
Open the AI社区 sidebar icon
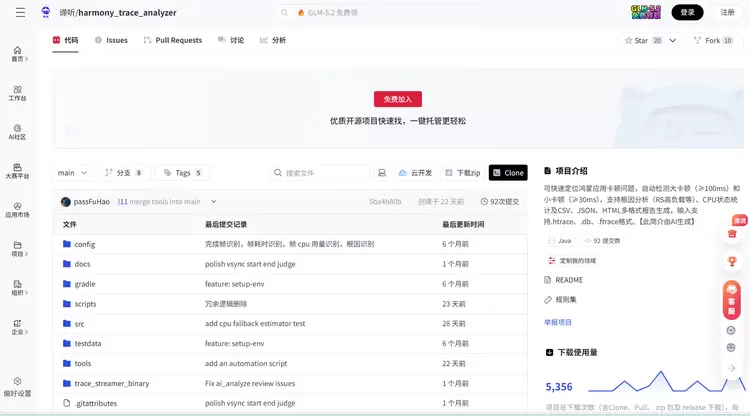17,128
